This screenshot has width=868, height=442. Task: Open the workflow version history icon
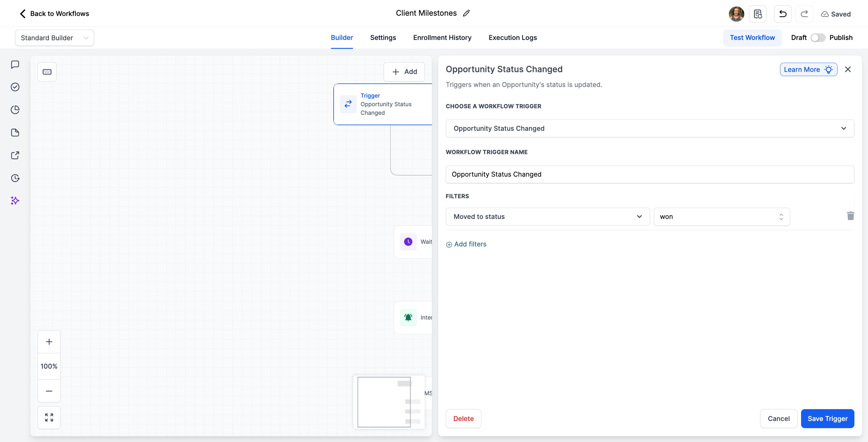coord(758,14)
